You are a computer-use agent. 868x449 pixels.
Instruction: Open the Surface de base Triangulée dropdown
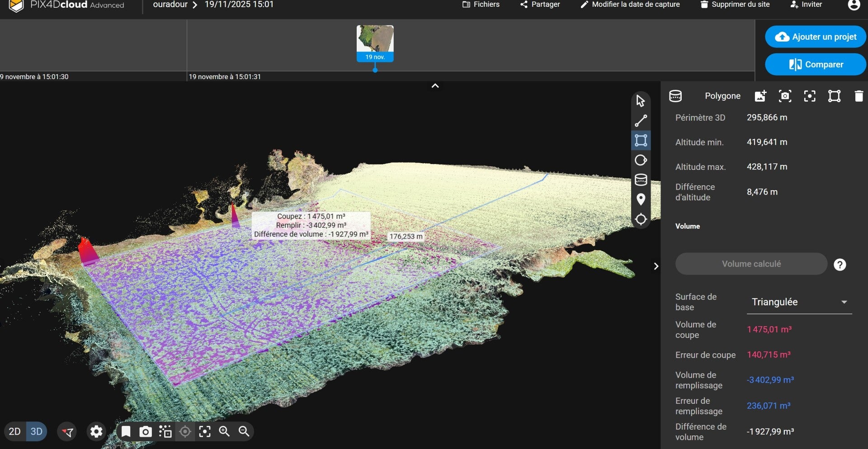pos(799,302)
